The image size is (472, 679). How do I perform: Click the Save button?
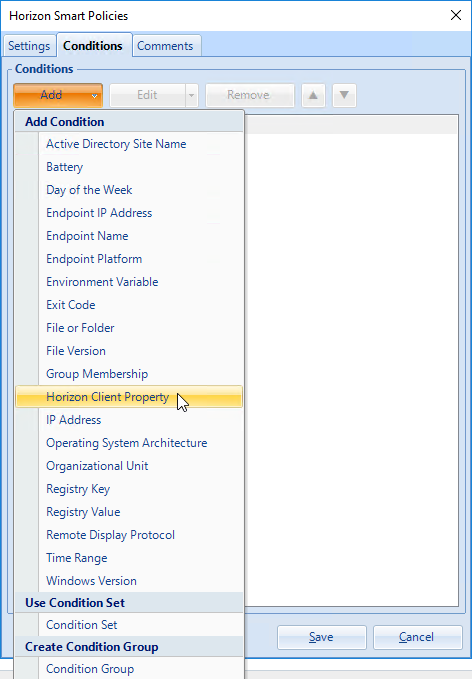(322, 637)
